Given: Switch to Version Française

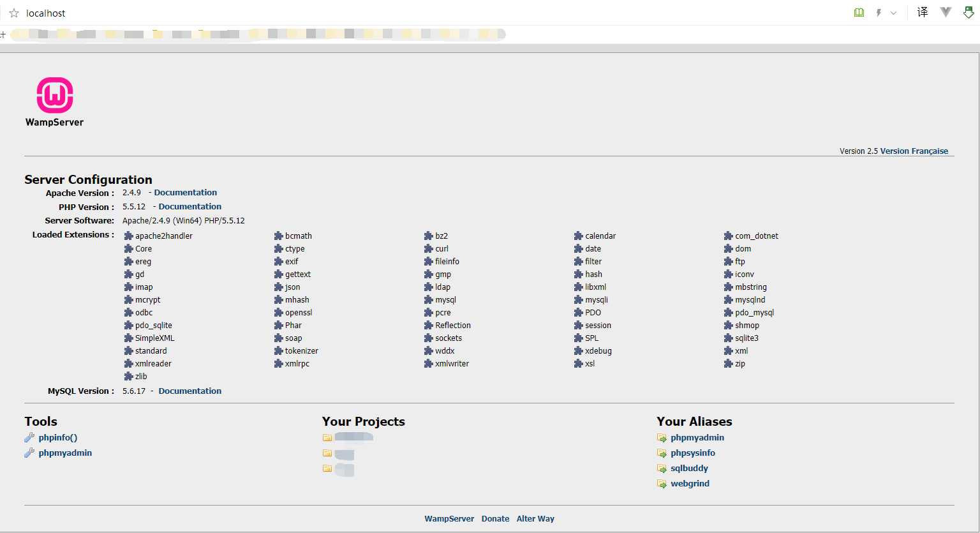Looking at the screenshot, I should [914, 151].
